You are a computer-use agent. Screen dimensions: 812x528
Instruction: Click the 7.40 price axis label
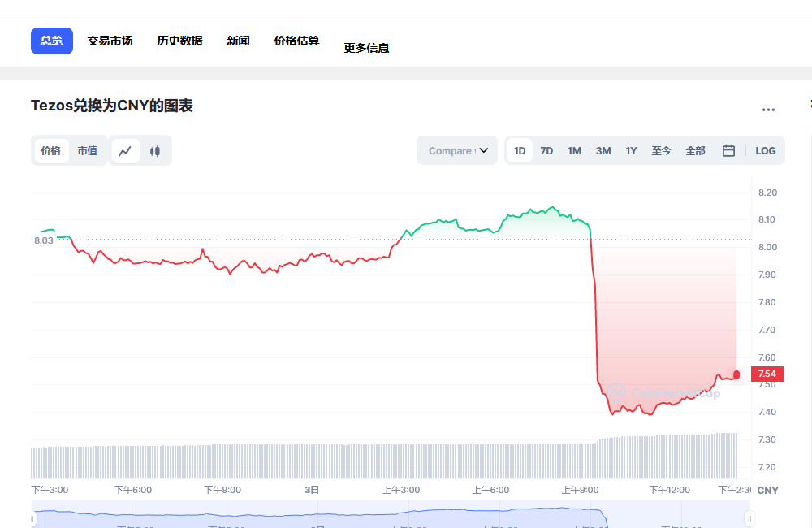[767, 413]
